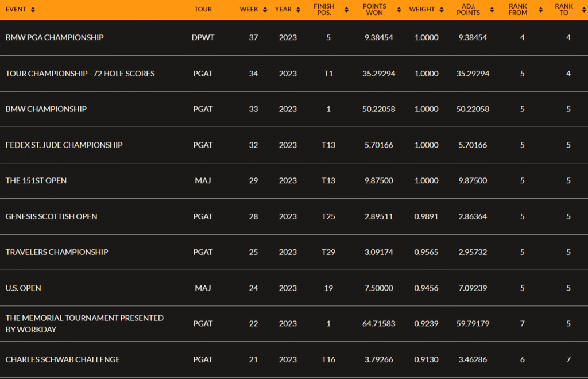Select BMW PGA CHAMPIONSHIP event name

(55, 37)
